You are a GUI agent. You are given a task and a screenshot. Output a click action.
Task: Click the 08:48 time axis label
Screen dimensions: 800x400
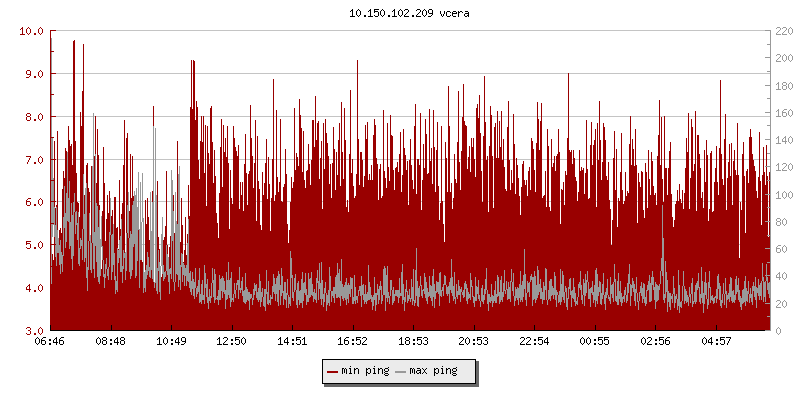pyautogui.click(x=110, y=341)
